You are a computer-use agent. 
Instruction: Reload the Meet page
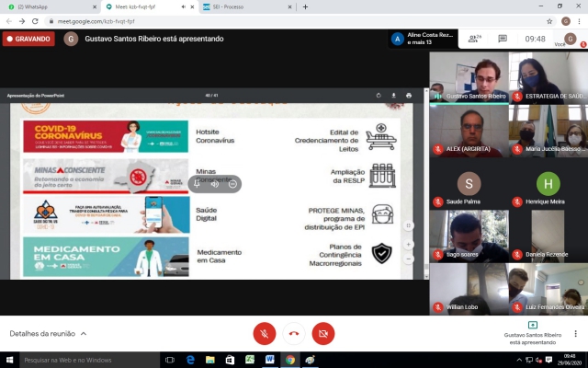35,21
